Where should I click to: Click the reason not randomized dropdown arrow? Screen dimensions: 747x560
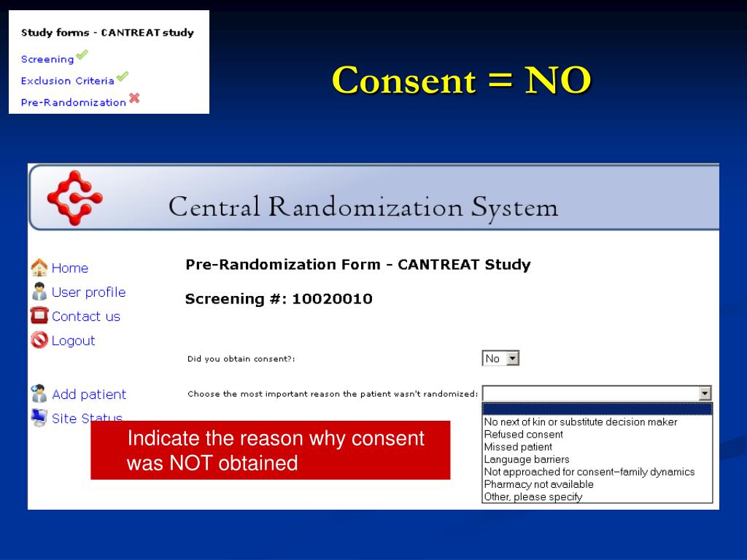(705, 393)
